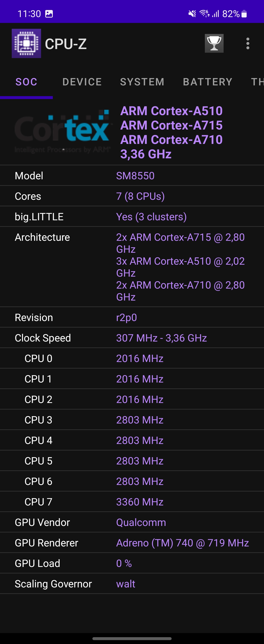Viewport: 264px width, 644px height.
Task: Tap the CPU 7 frequency row
Action: pyautogui.click(x=132, y=502)
